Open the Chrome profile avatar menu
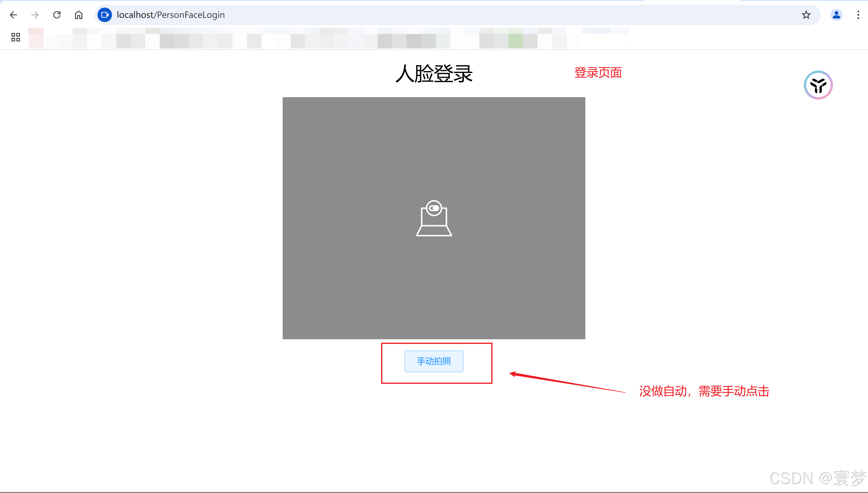The image size is (868, 493). (x=836, y=15)
